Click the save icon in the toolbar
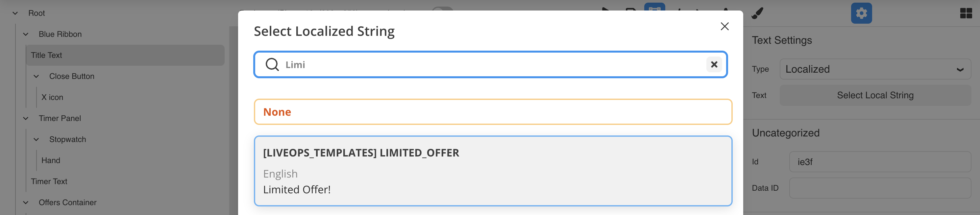This screenshot has height=215, width=980. [x=630, y=10]
